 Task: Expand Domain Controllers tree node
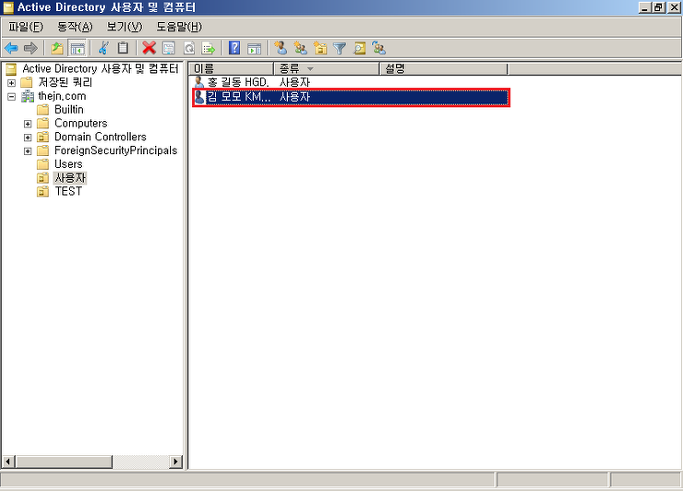pos(27,137)
